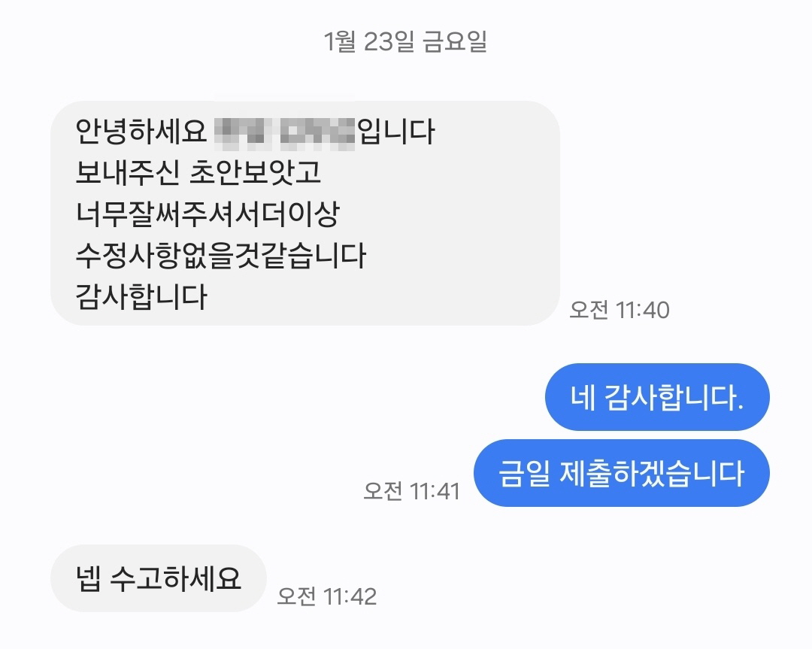Screen dimensions: 812x649
Task: Tap the greeting word 안녕하세요
Action: (141, 131)
